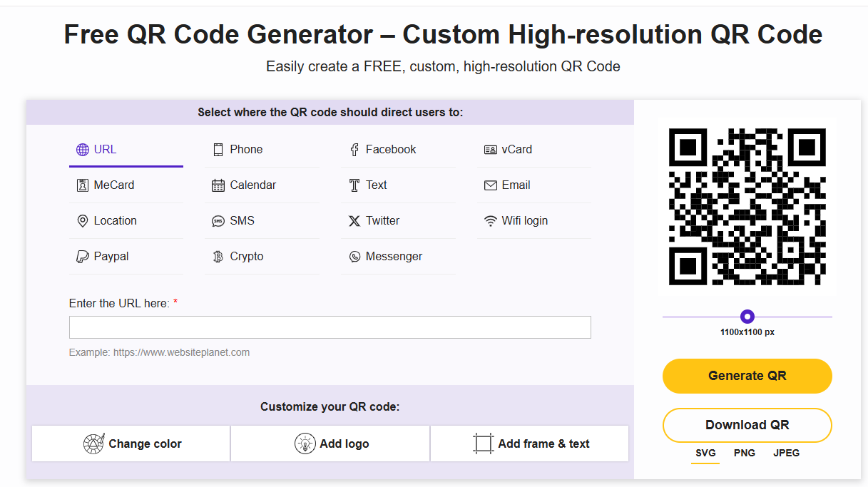Select the Messenger icon option
Viewport: 868px width, 487px height.
pos(354,257)
